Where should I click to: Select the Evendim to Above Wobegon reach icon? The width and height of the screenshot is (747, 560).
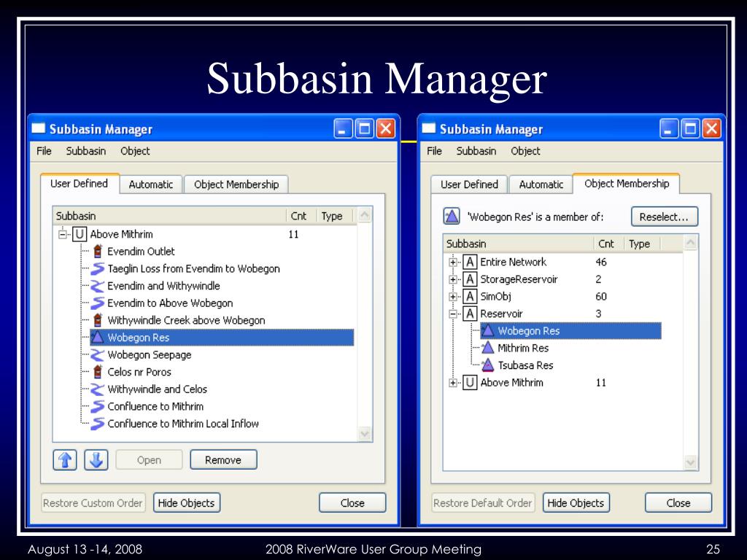tap(98, 303)
